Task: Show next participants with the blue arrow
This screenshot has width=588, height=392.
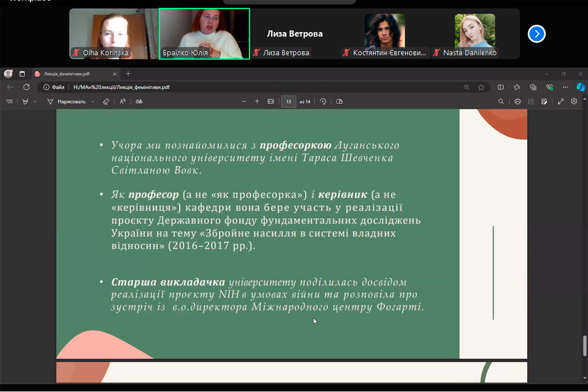Action: pyautogui.click(x=536, y=34)
